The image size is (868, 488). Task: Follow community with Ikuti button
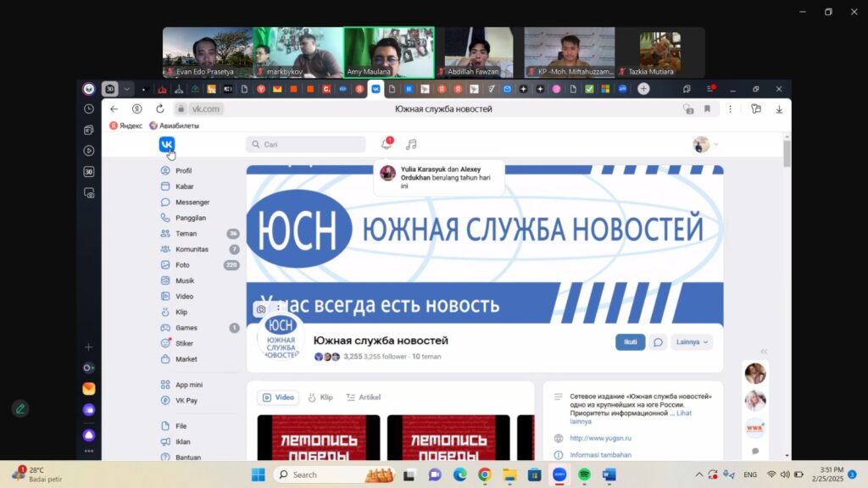[x=630, y=342]
